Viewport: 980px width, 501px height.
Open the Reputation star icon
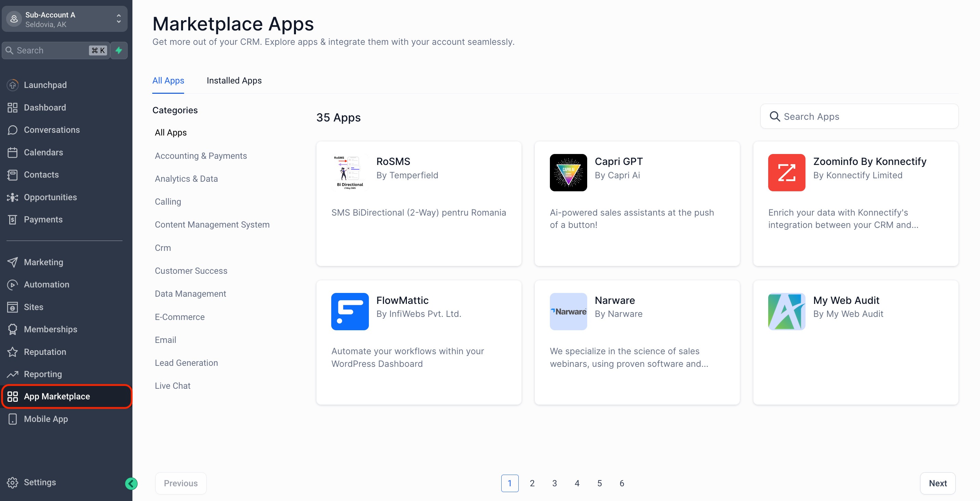(x=13, y=352)
